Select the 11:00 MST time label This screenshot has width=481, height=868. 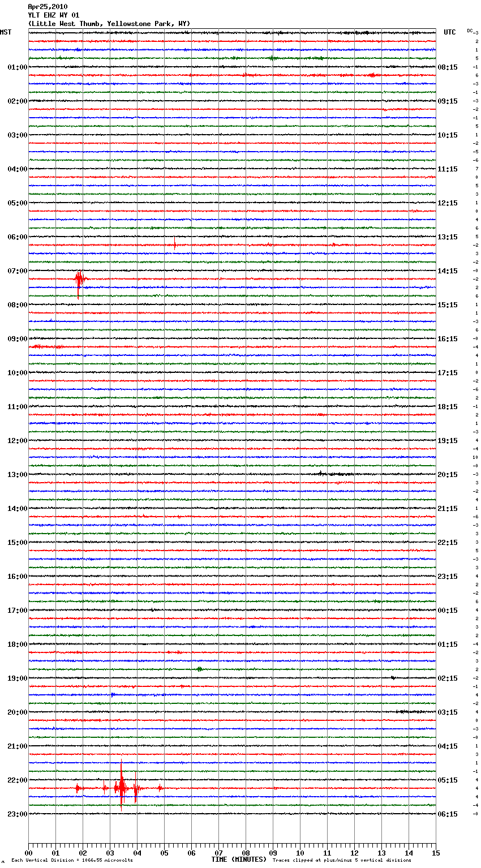[18, 407]
